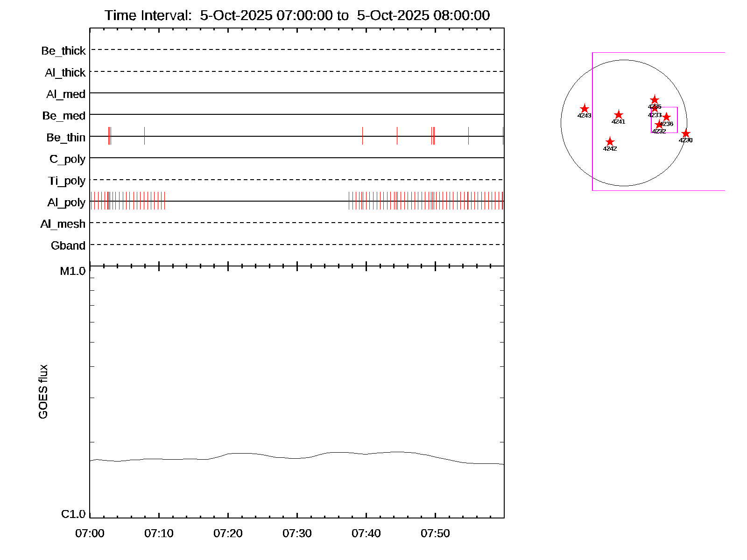Viewport: 747px width, 560px height.
Task: Pick the star marker for region 4232
Action: [659, 125]
